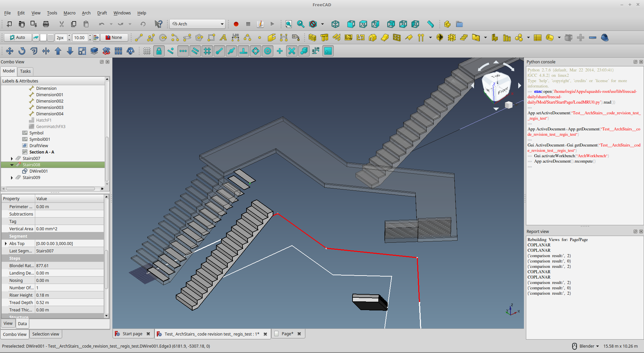Click the Auto working plane button
Image resolution: width=644 pixels, height=353 pixels.
click(x=17, y=38)
